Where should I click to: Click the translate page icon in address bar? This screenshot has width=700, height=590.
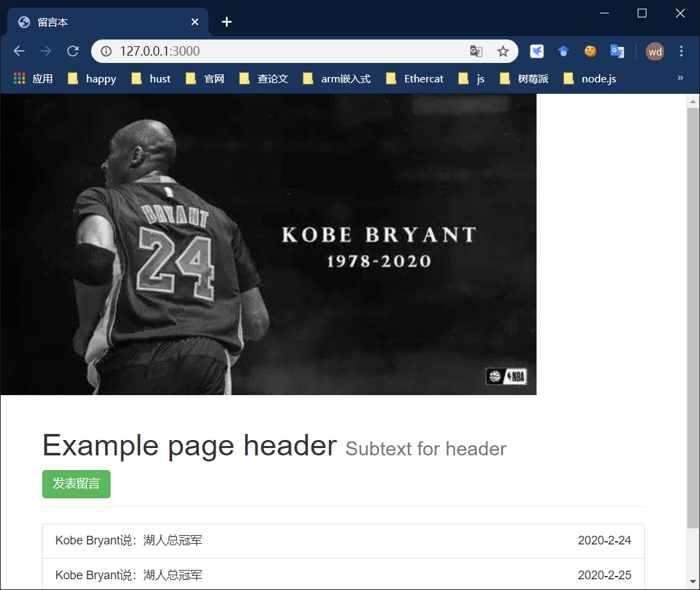click(476, 52)
